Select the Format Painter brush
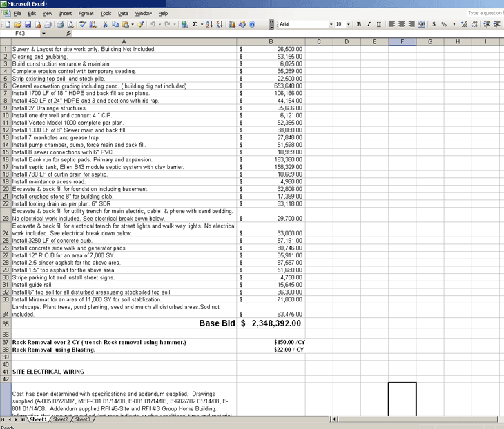Image resolution: width=504 pixels, height=429 pixels. pyautogui.click(x=140, y=24)
